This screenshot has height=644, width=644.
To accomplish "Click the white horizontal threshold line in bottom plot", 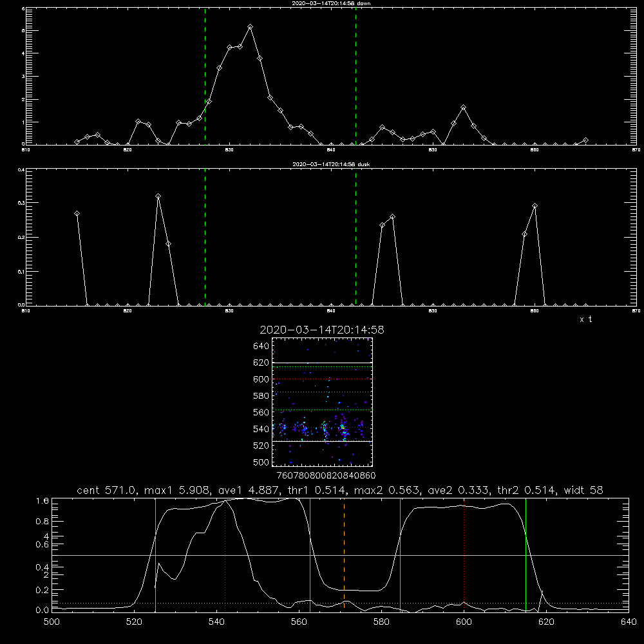I will [x=340, y=555].
